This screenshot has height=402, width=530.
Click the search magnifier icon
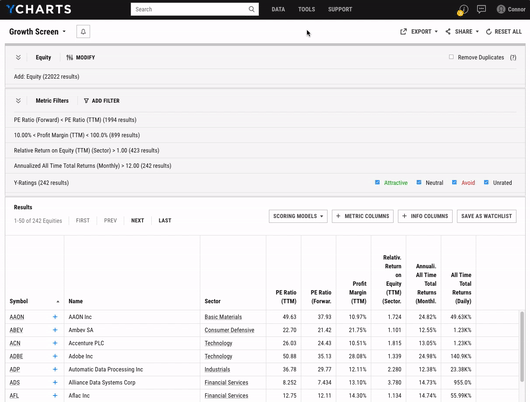(251, 9)
